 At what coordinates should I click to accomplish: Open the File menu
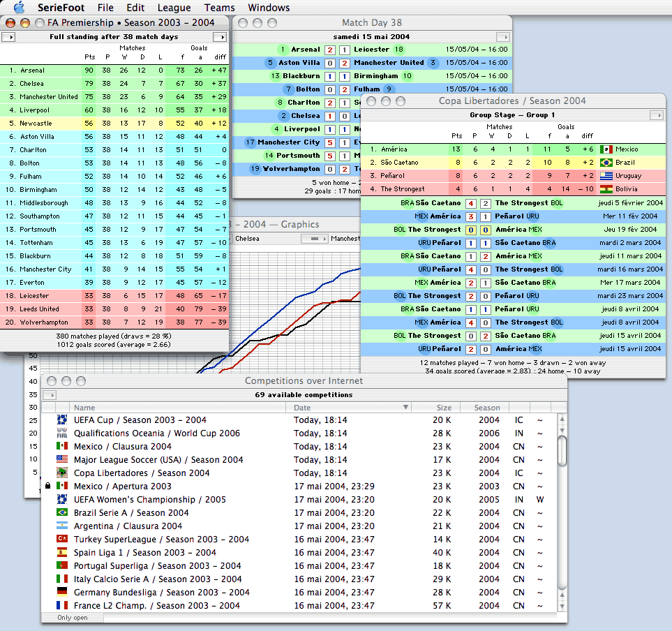click(x=105, y=8)
